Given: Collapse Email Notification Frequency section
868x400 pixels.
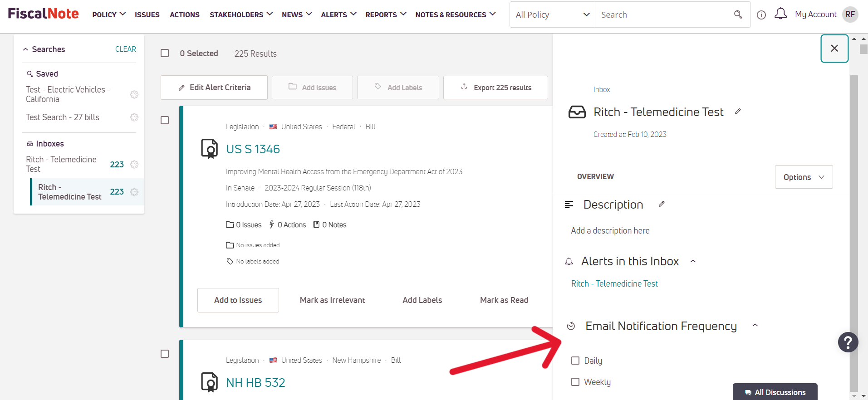Looking at the screenshot, I should pos(755,326).
